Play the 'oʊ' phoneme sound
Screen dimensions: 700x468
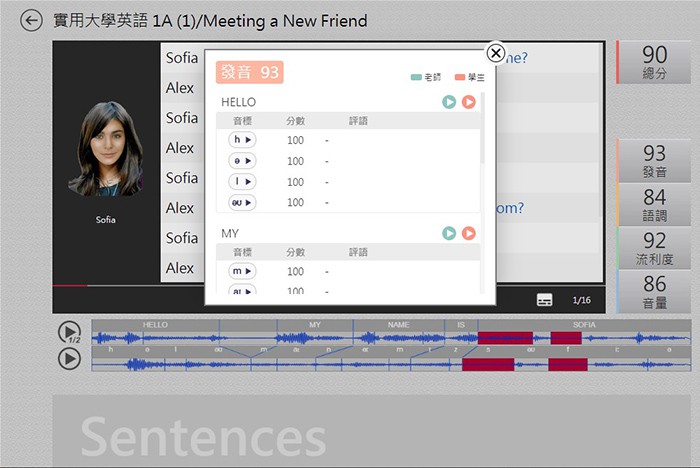(x=242, y=203)
